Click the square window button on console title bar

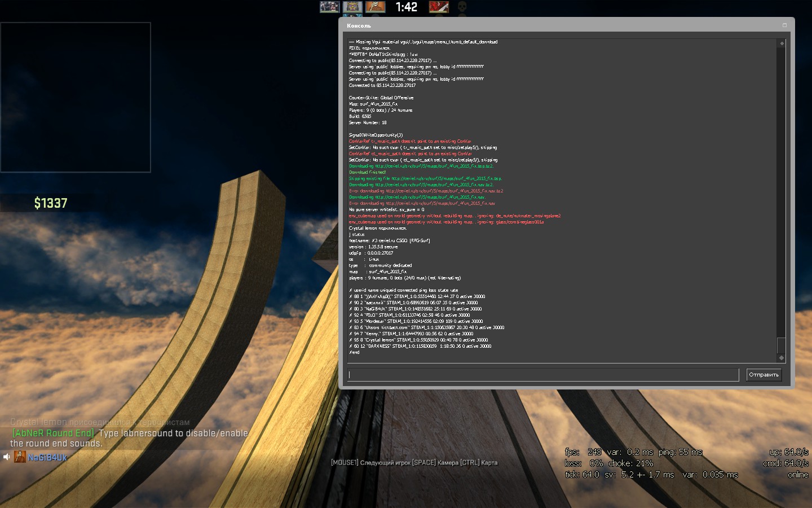pyautogui.click(x=784, y=25)
